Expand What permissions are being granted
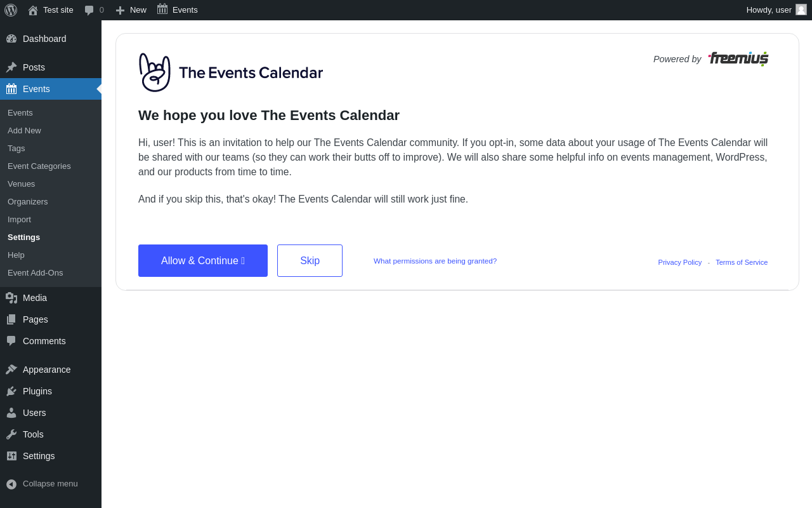 [435, 261]
